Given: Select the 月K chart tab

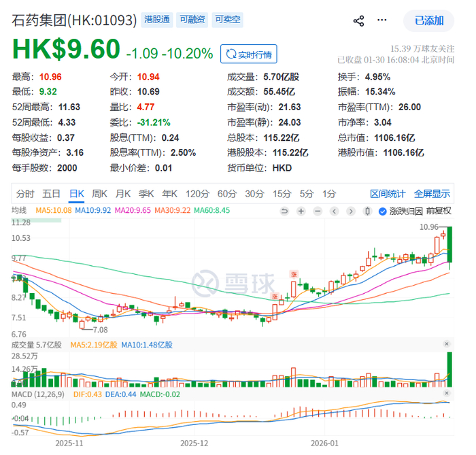Looking at the screenshot, I should click(123, 194).
